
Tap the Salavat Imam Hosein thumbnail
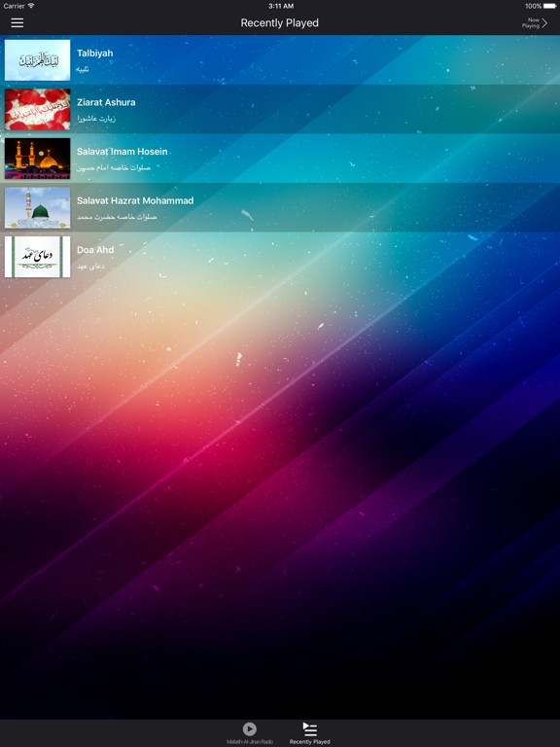pyautogui.click(x=38, y=159)
